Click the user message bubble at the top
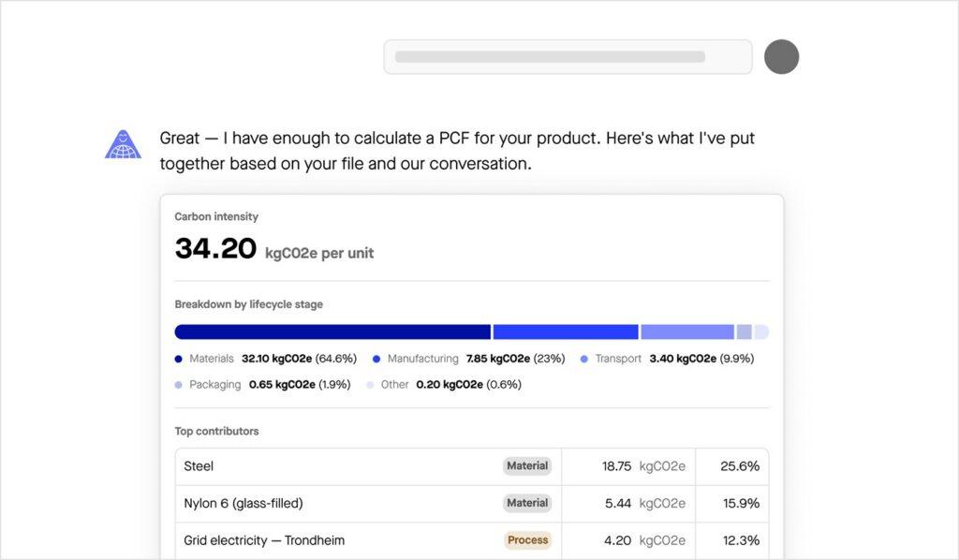Image resolution: width=959 pixels, height=560 pixels. pyautogui.click(x=568, y=57)
